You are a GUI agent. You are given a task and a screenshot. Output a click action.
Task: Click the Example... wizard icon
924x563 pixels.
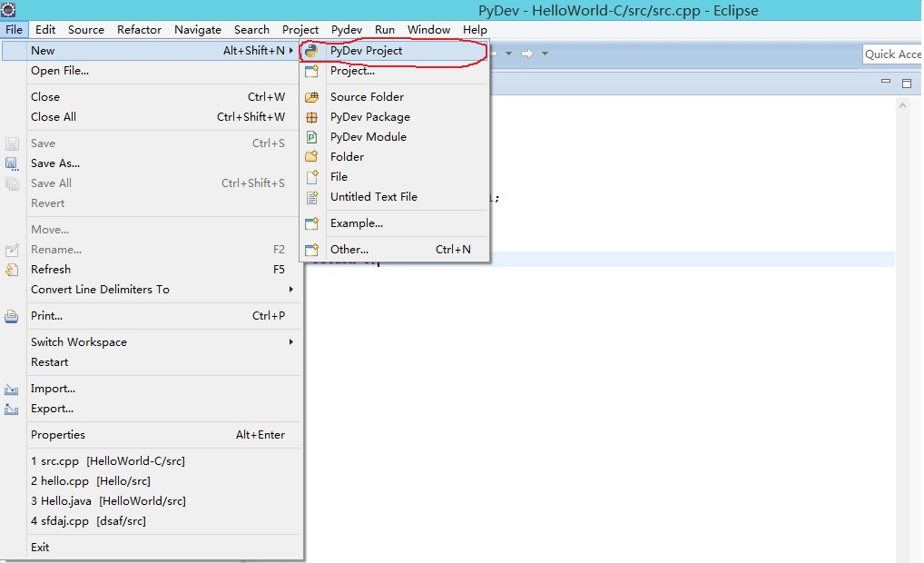pyautogui.click(x=311, y=223)
